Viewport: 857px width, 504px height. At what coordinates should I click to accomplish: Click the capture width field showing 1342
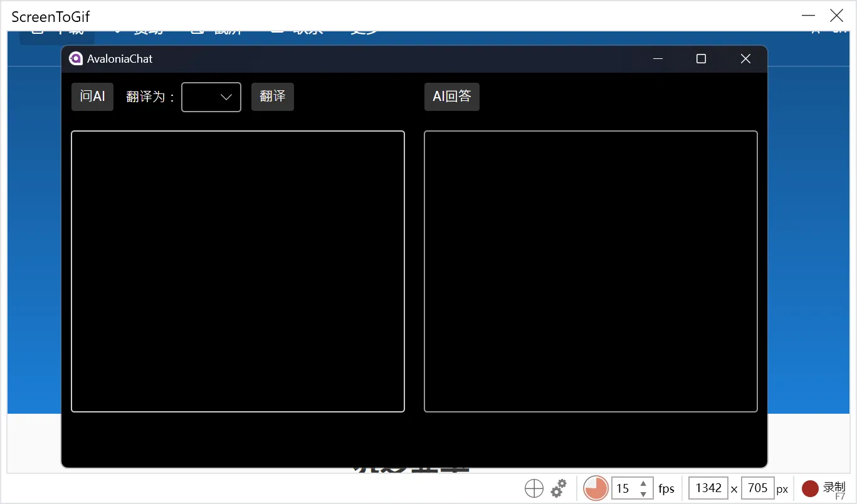click(708, 488)
